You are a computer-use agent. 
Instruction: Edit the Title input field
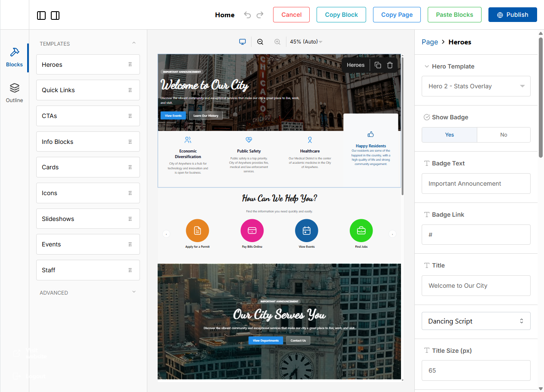coord(476,286)
